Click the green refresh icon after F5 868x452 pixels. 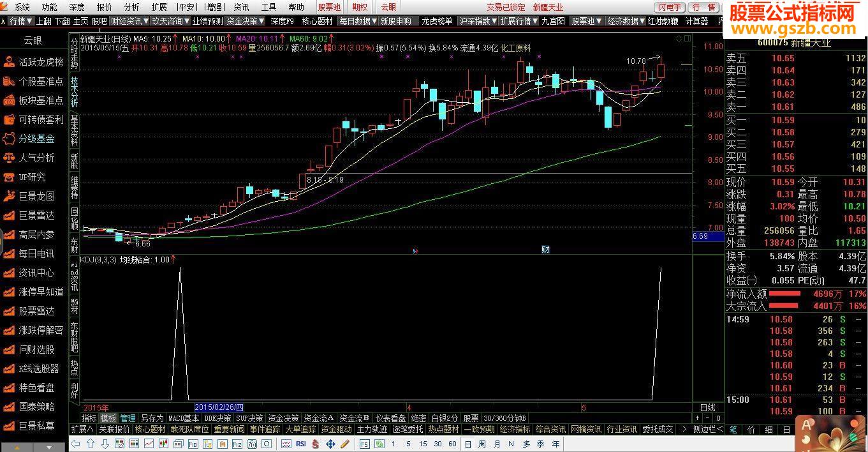click(x=379, y=444)
